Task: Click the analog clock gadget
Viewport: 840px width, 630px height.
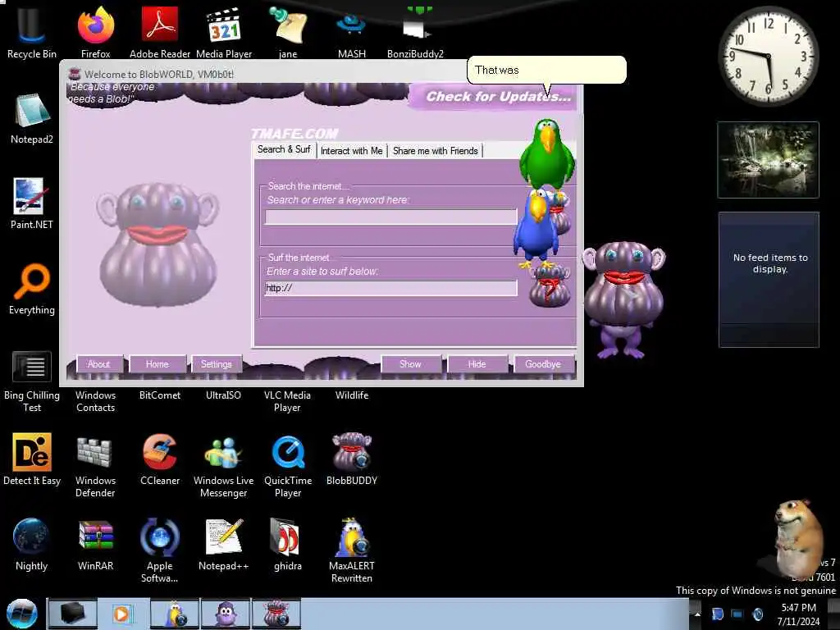Action: (768, 56)
